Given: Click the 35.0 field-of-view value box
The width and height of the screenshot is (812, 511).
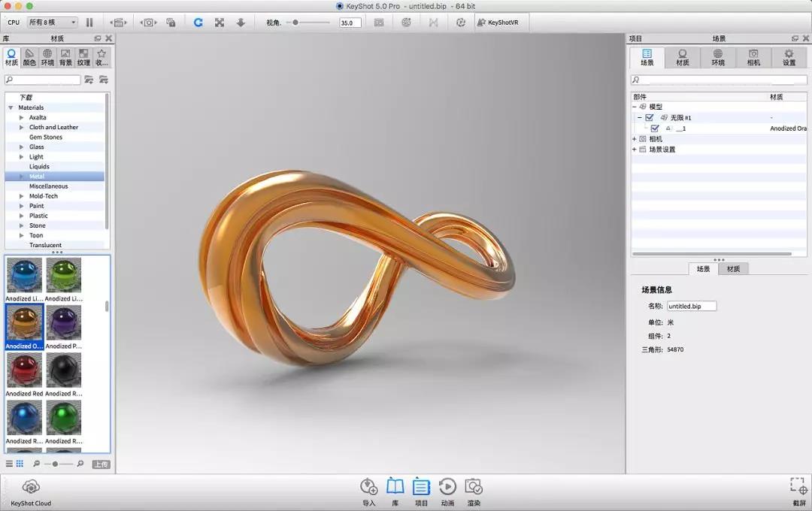Looking at the screenshot, I should tap(350, 23).
